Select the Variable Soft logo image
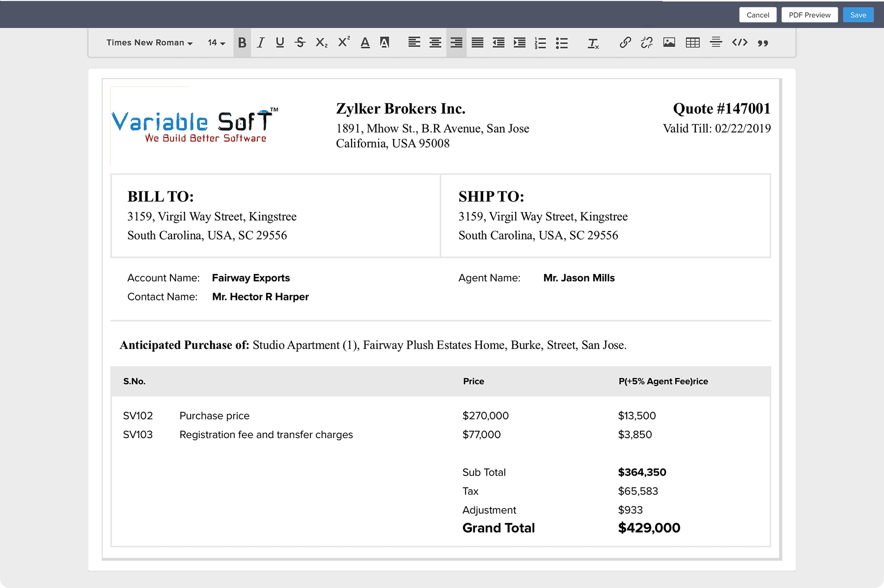The image size is (884, 588). [195, 126]
